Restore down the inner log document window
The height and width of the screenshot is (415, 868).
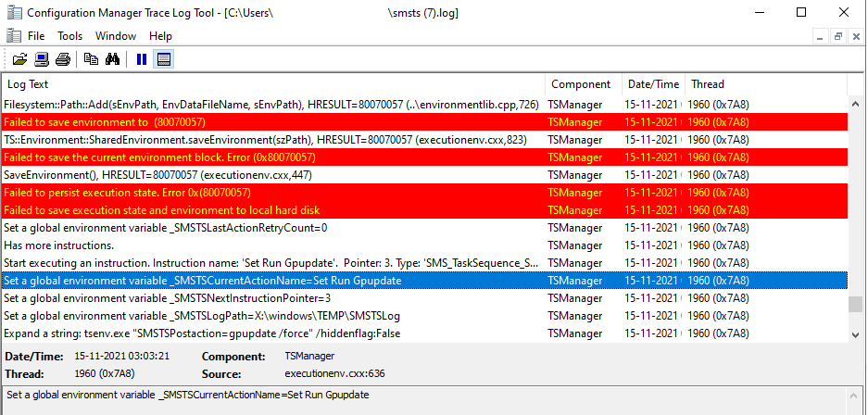837,36
